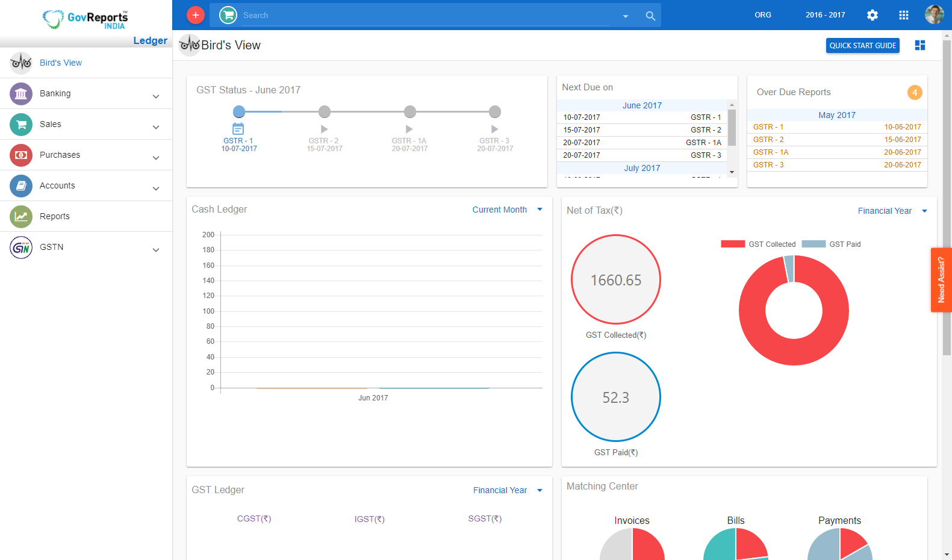Click the GSTN logo icon in sidebar

(x=21, y=247)
